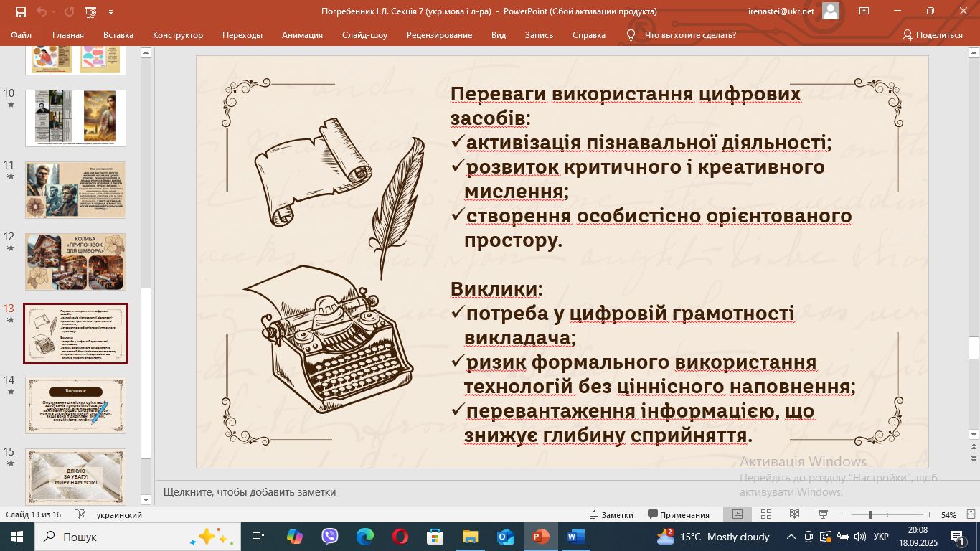
Task: Open Viber from the taskbar
Action: click(x=330, y=537)
